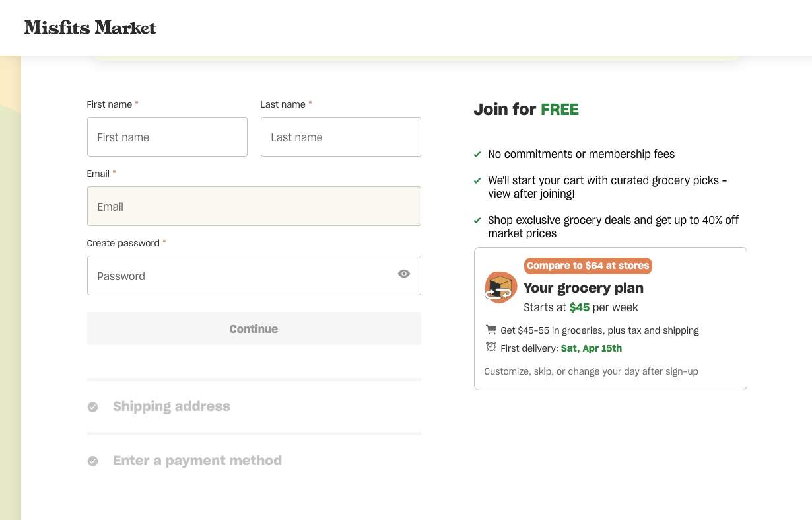Click the Misfits Market logo
The width and height of the screenshot is (812, 520).
[x=90, y=27]
